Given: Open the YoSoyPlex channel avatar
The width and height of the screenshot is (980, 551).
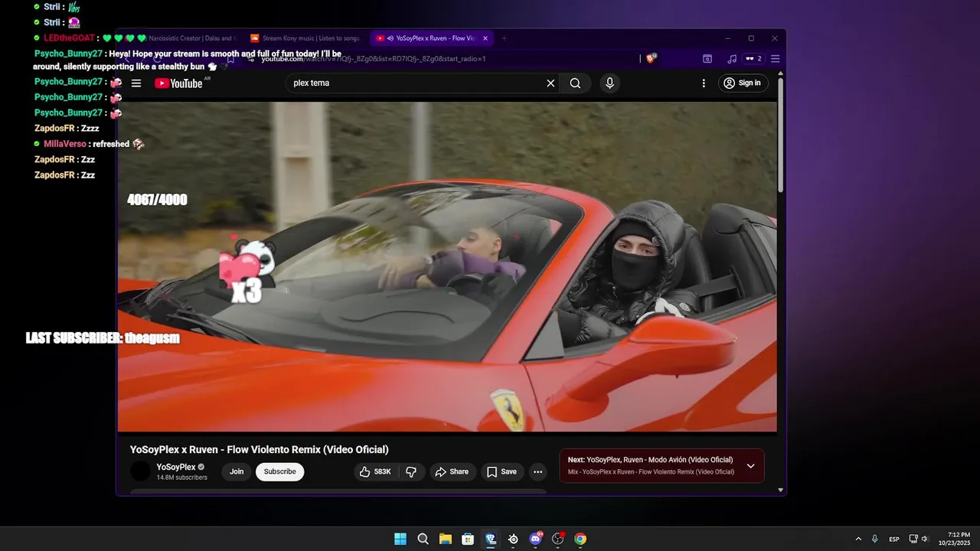Looking at the screenshot, I should point(141,471).
